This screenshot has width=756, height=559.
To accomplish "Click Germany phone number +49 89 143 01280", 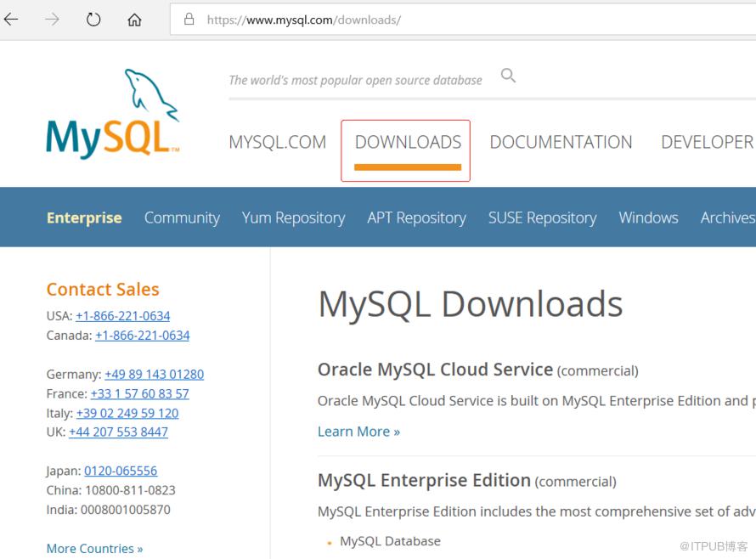I will 155,375.
